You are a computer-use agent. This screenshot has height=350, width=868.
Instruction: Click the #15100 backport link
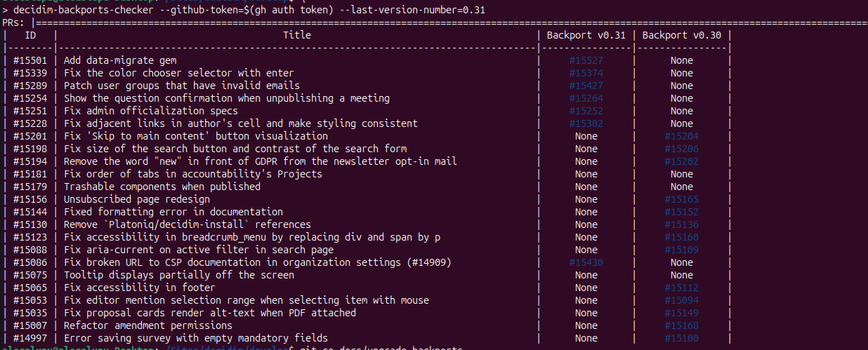point(681,338)
